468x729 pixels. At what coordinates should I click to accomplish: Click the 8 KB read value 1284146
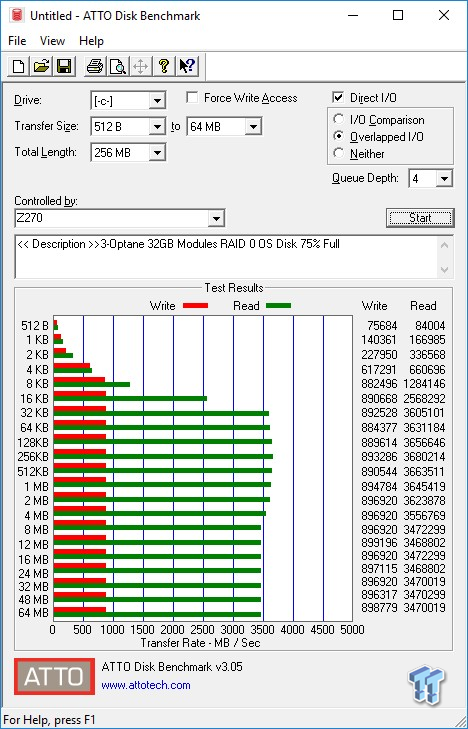[x=424, y=384]
